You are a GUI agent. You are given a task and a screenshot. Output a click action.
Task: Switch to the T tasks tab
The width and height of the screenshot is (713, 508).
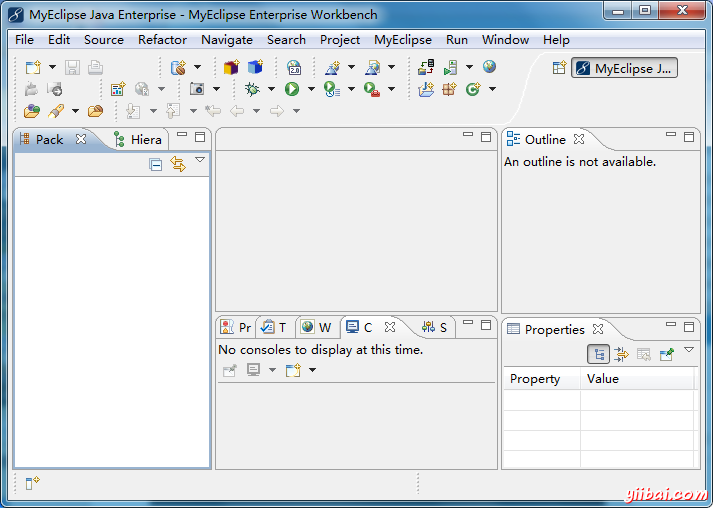coord(274,327)
